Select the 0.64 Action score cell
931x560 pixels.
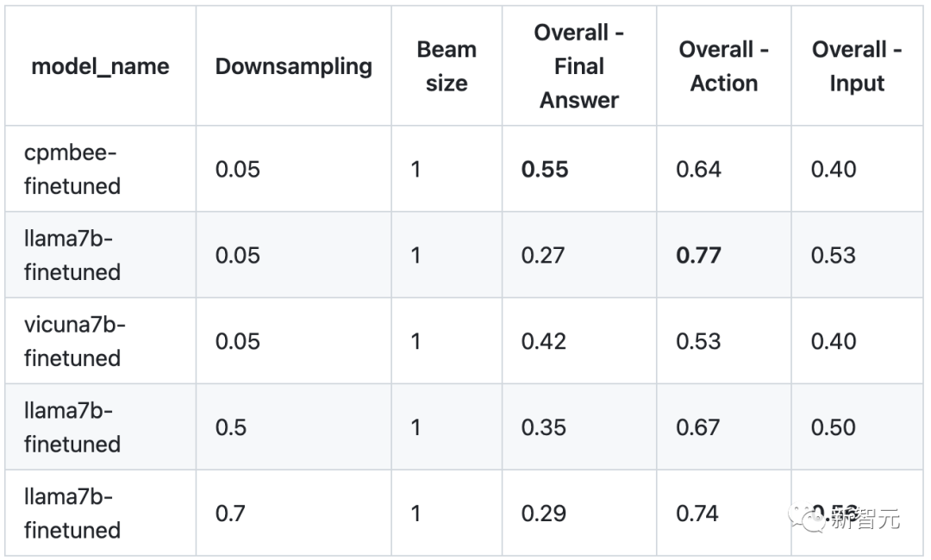(698, 170)
